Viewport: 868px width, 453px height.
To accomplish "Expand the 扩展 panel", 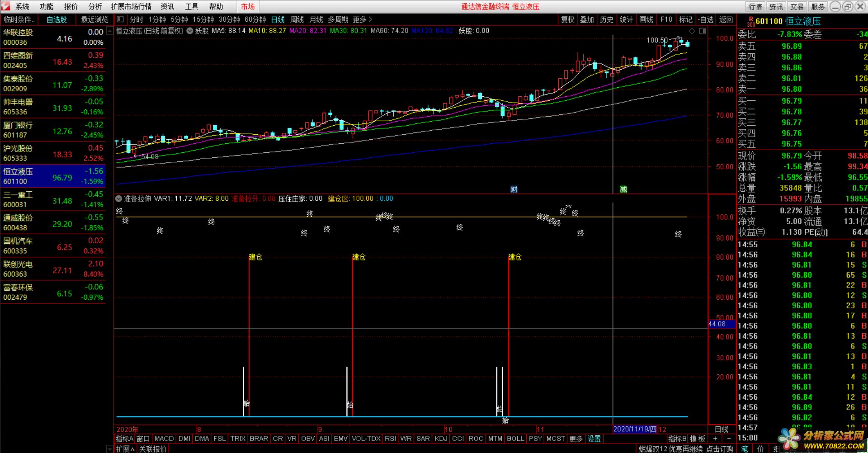I will tap(125, 448).
